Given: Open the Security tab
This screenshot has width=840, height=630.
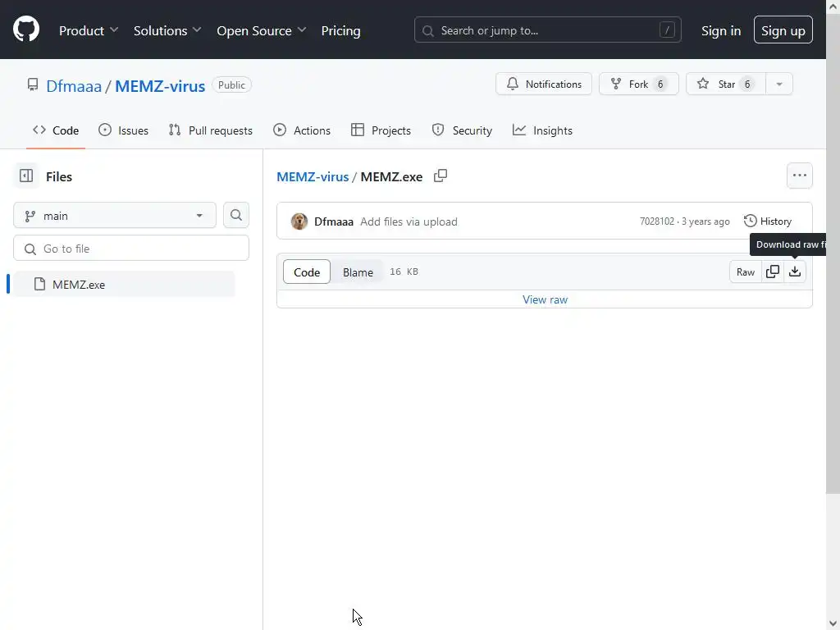Looking at the screenshot, I should click(462, 130).
